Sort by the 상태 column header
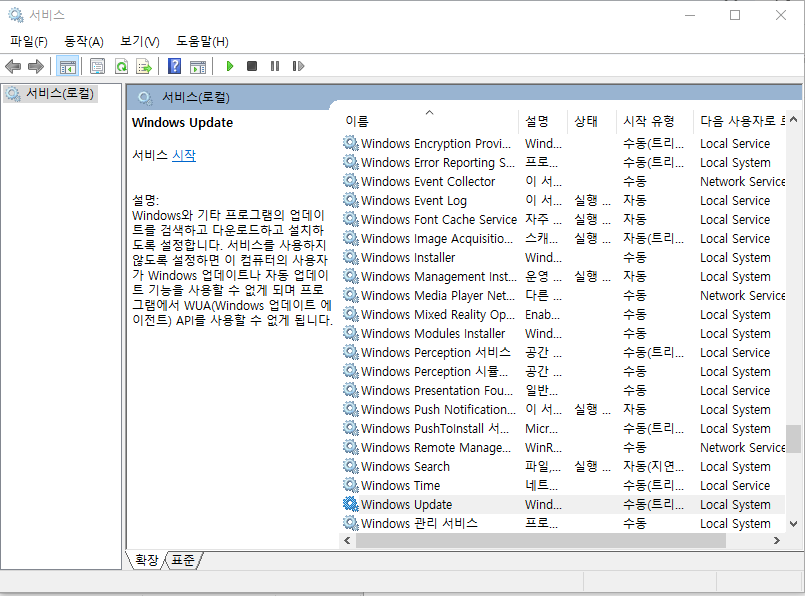This screenshot has height=596, width=805. tap(591, 121)
